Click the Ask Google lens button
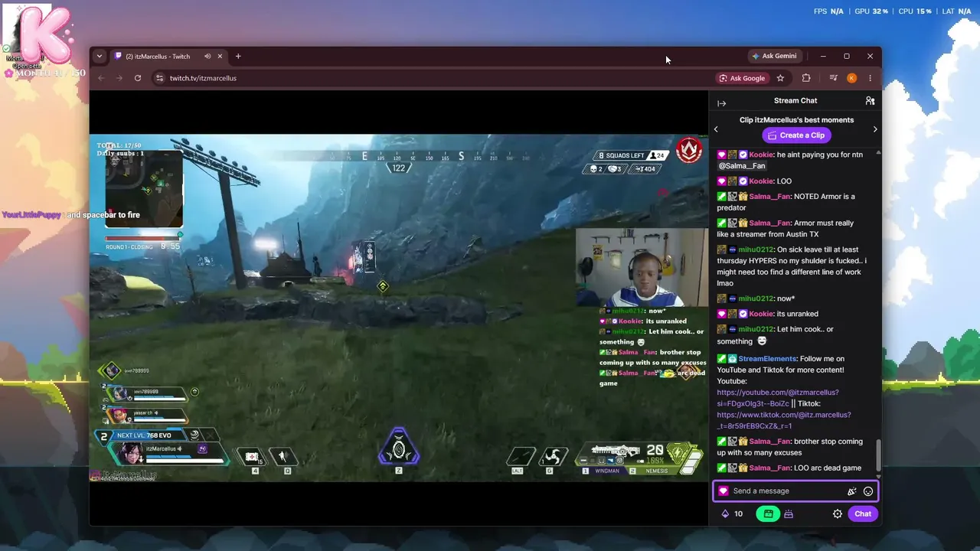 click(743, 78)
